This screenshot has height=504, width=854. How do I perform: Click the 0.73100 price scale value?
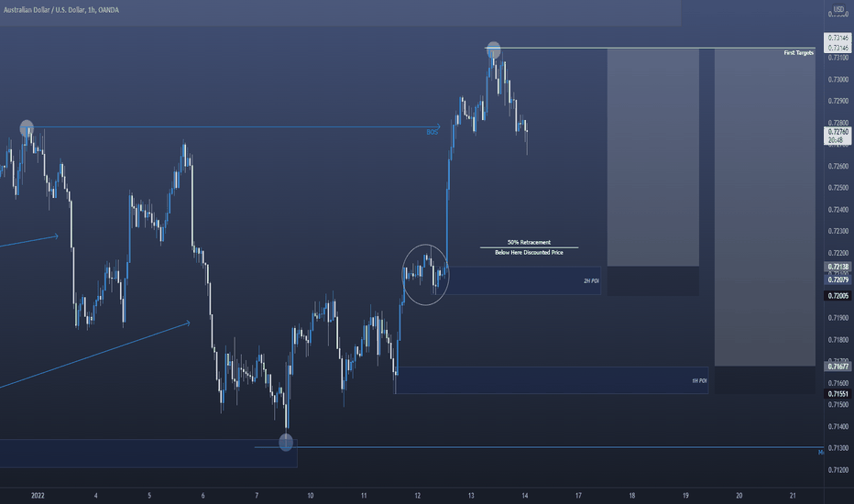coord(838,58)
